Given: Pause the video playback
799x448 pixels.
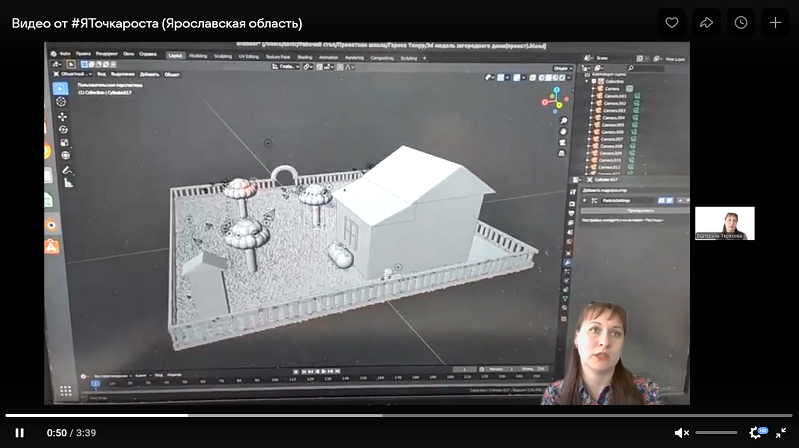Looking at the screenshot, I should tap(19, 433).
